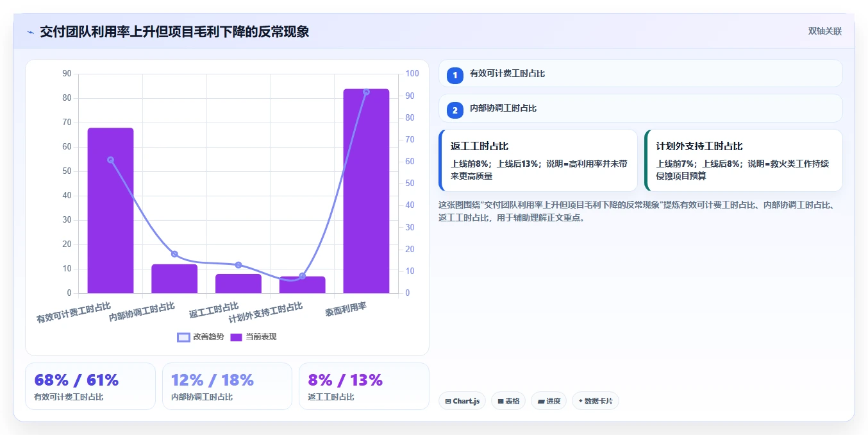
Task: Click the 计划外支持工时占比 bar in chart
Action: pos(302,285)
